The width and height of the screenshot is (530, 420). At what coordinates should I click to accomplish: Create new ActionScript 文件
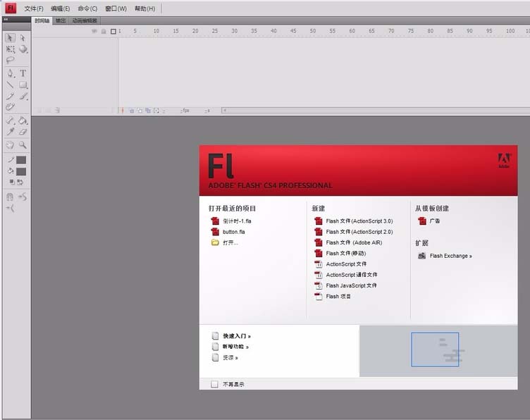tap(340, 264)
